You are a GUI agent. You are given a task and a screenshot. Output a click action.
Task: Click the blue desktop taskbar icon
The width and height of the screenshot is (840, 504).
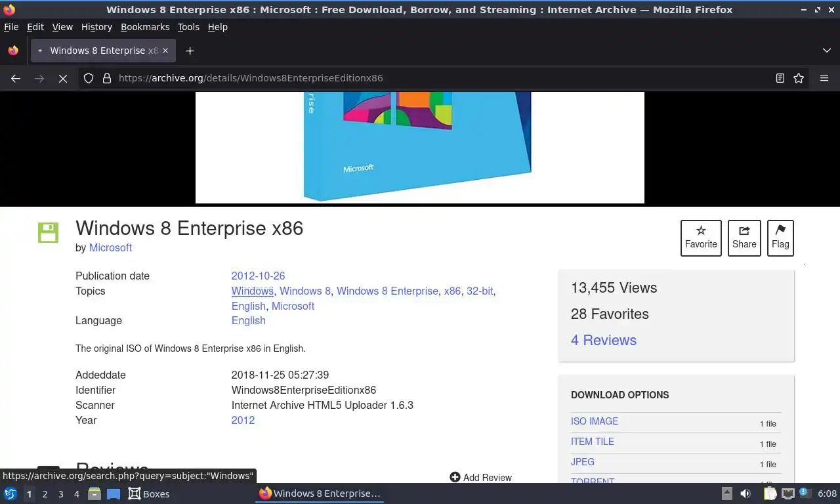(114, 493)
